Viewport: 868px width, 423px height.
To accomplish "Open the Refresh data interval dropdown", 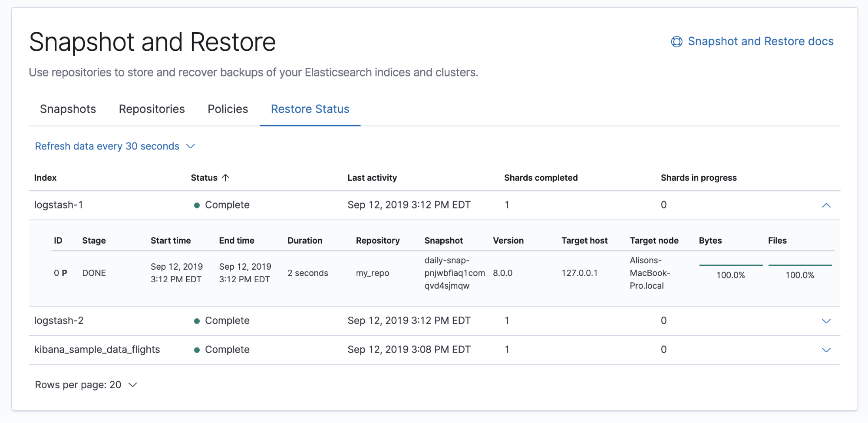I will [x=115, y=146].
